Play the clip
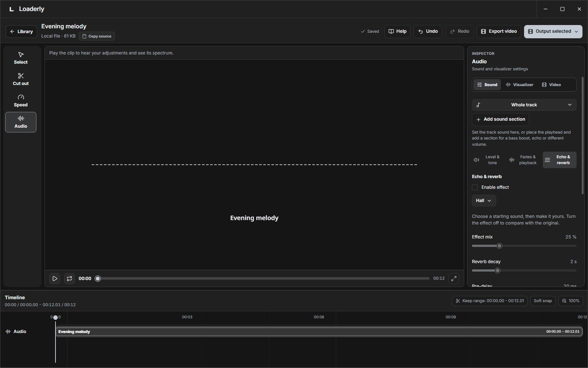The image size is (588, 368). [x=55, y=279]
